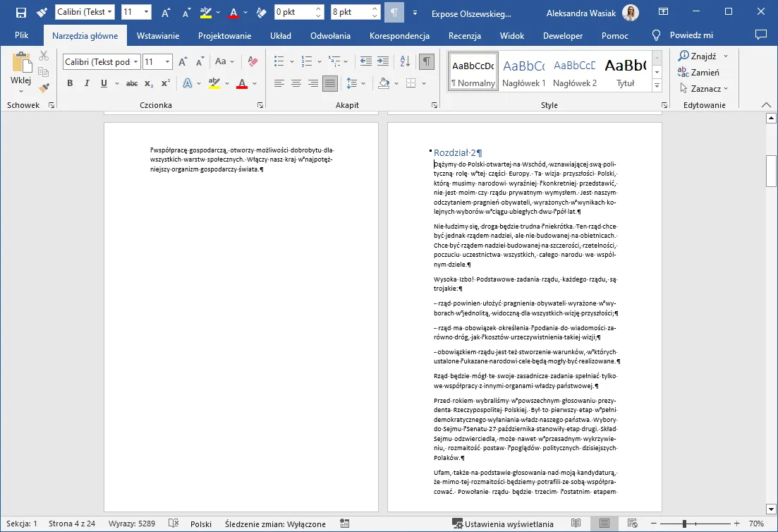Open Ribbon Display Options icon
The width and height of the screenshot is (778, 532).
click(x=663, y=12)
